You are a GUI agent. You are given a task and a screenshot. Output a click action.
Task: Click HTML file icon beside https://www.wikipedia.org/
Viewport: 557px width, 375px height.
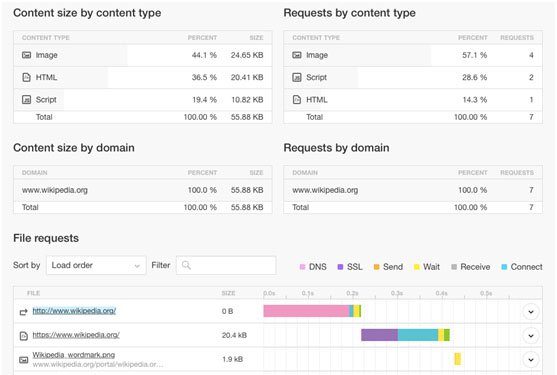point(23,336)
